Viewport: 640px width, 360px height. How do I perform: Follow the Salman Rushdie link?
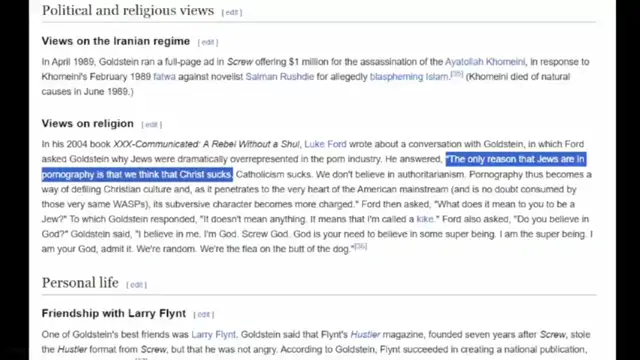point(280,77)
